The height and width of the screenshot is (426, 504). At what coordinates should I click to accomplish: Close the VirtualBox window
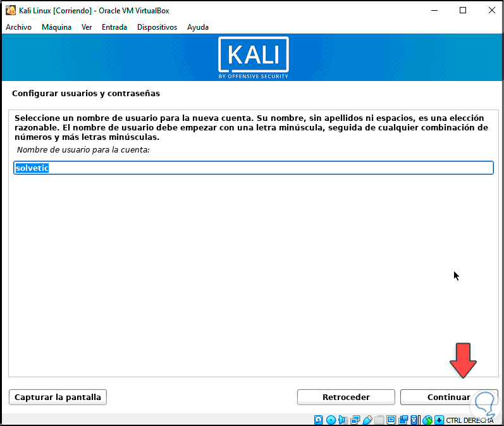point(491,10)
